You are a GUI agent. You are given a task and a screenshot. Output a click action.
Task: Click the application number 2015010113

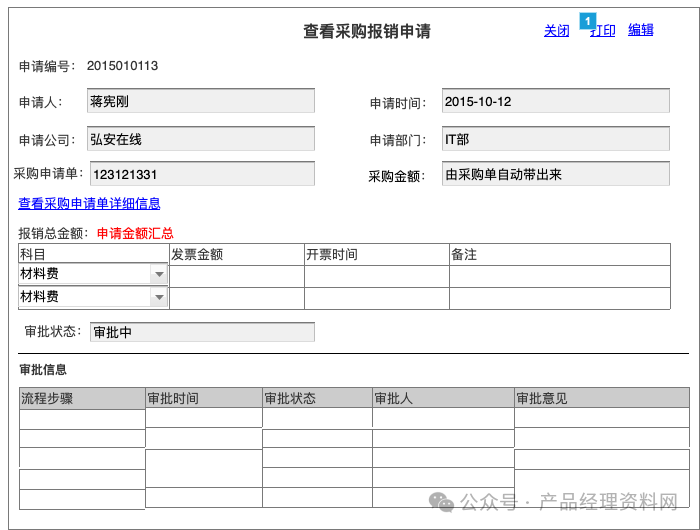coord(122,66)
